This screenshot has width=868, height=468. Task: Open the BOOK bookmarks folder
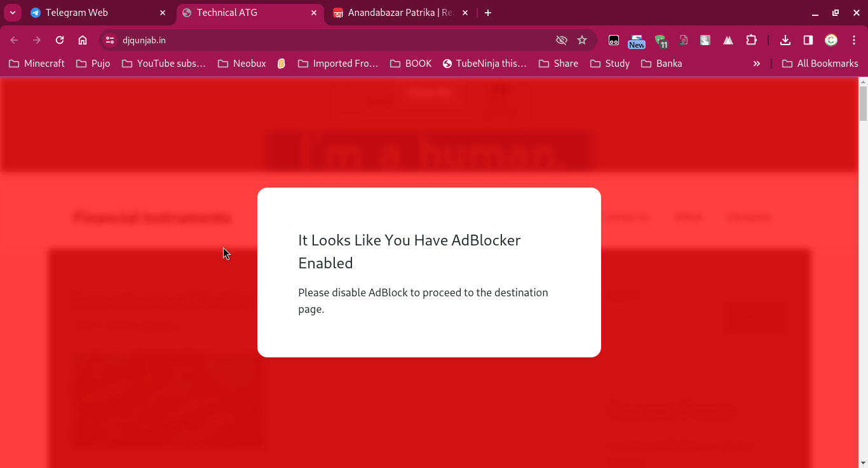coord(411,64)
